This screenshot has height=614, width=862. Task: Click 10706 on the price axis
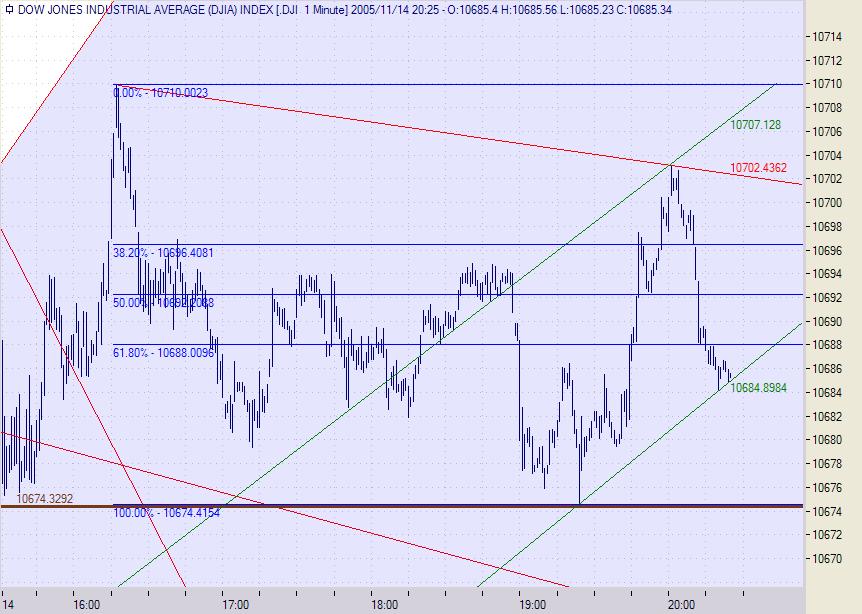coord(827,131)
